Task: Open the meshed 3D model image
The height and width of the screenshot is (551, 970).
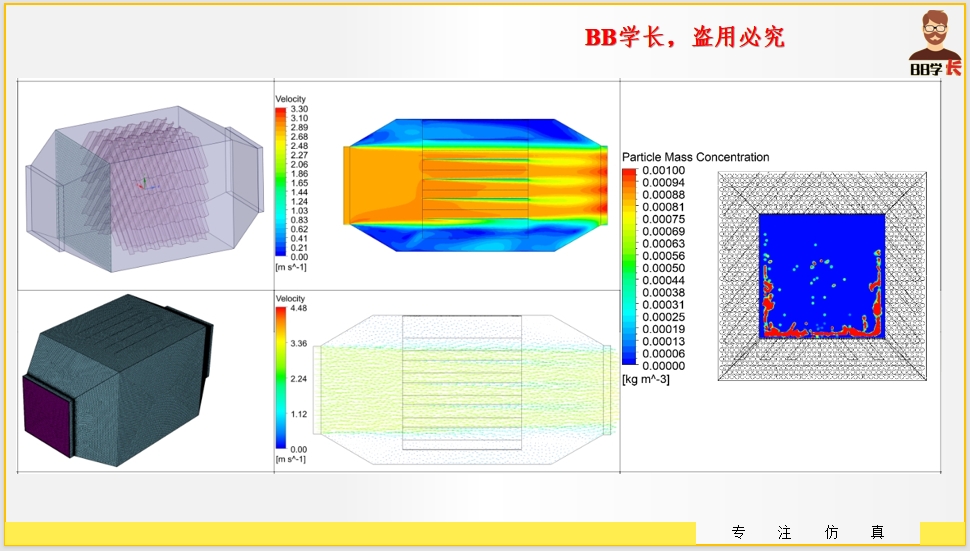Action: point(120,380)
